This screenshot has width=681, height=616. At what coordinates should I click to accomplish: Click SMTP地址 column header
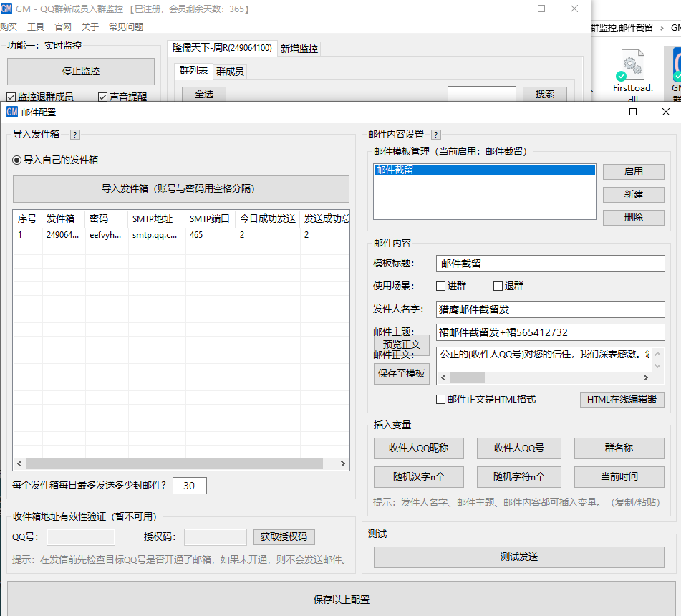[x=157, y=218]
